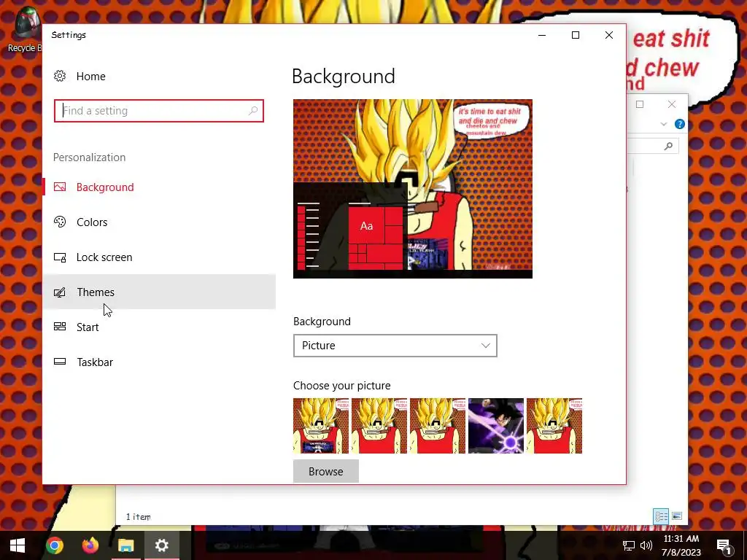Viewport: 747px width, 560px height.
Task: Click the Find a setting search box
Action: click(158, 111)
